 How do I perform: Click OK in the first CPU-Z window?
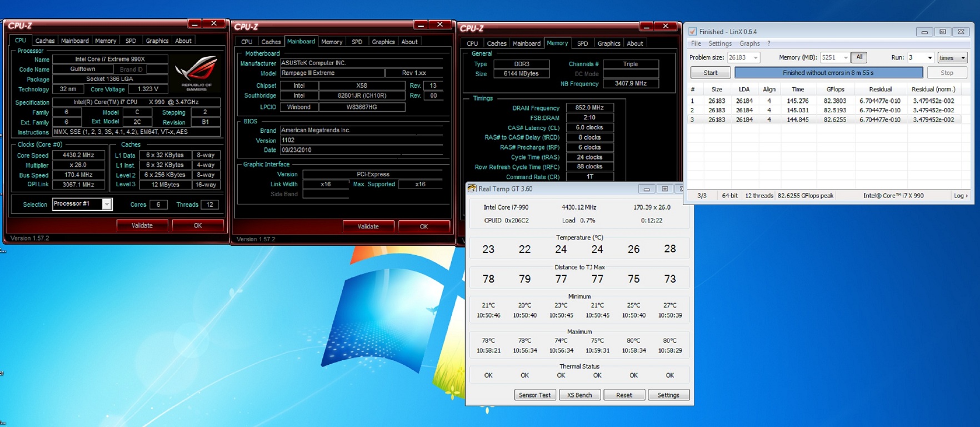pos(198,225)
